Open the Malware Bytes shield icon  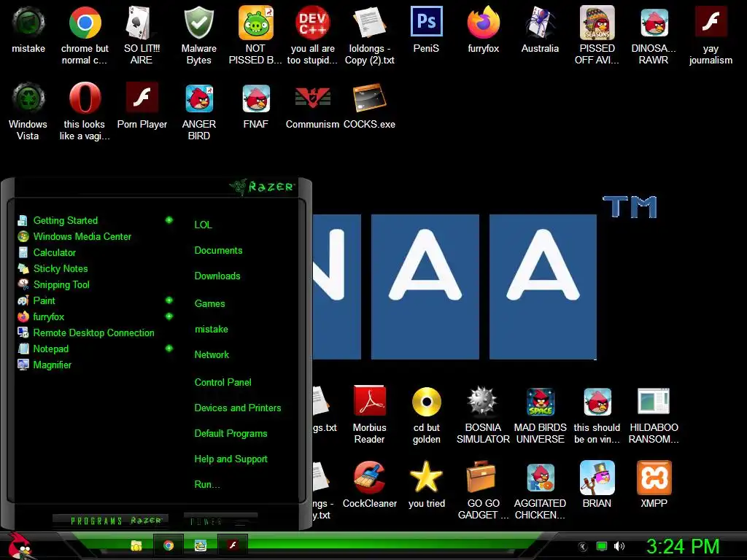(x=198, y=23)
